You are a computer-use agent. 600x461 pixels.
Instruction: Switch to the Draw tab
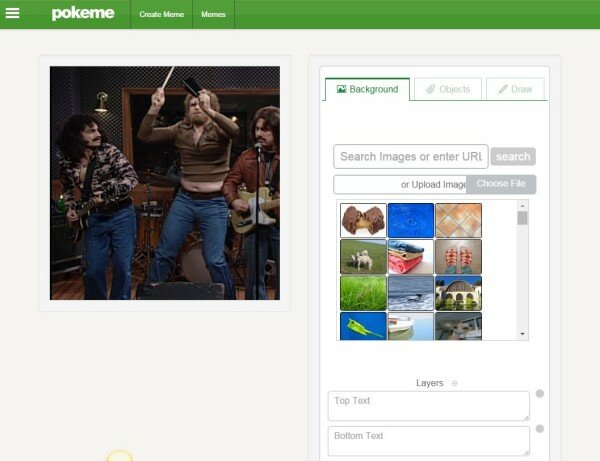(515, 89)
